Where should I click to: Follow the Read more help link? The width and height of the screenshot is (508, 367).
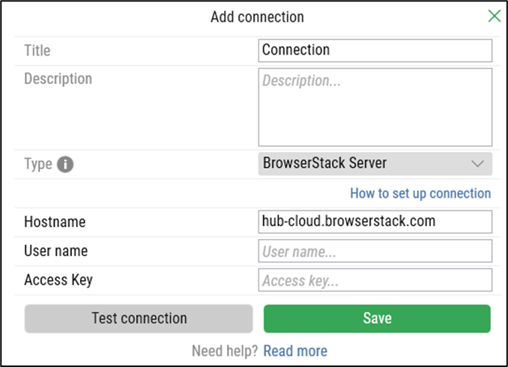pyautogui.click(x=295, y=351)
